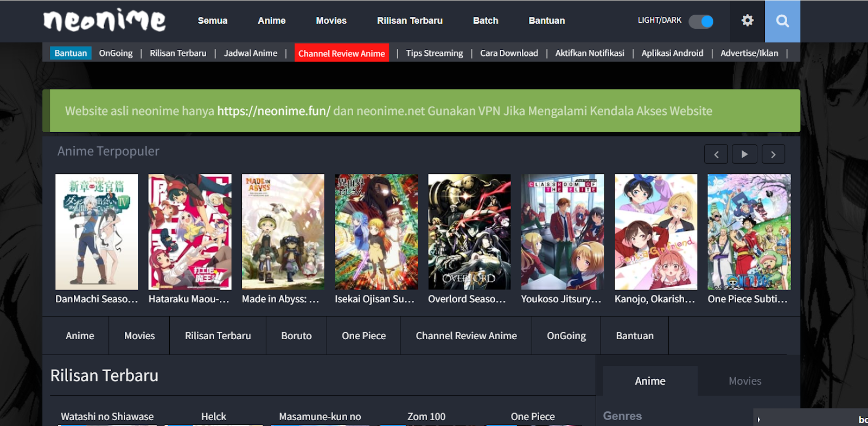
Task: Click the One Piece Subti… title text
Action: [748, 299]
